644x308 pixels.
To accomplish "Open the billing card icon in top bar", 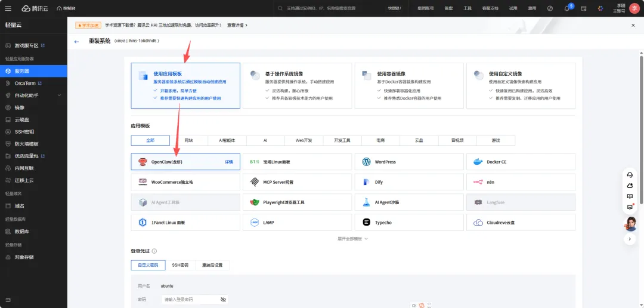I will (584, 8).
